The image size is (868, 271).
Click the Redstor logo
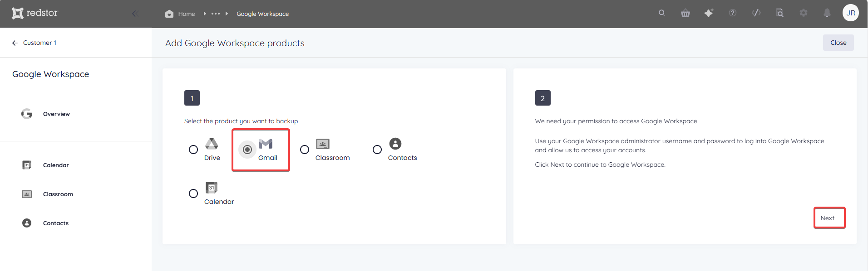tap(35, 13)
